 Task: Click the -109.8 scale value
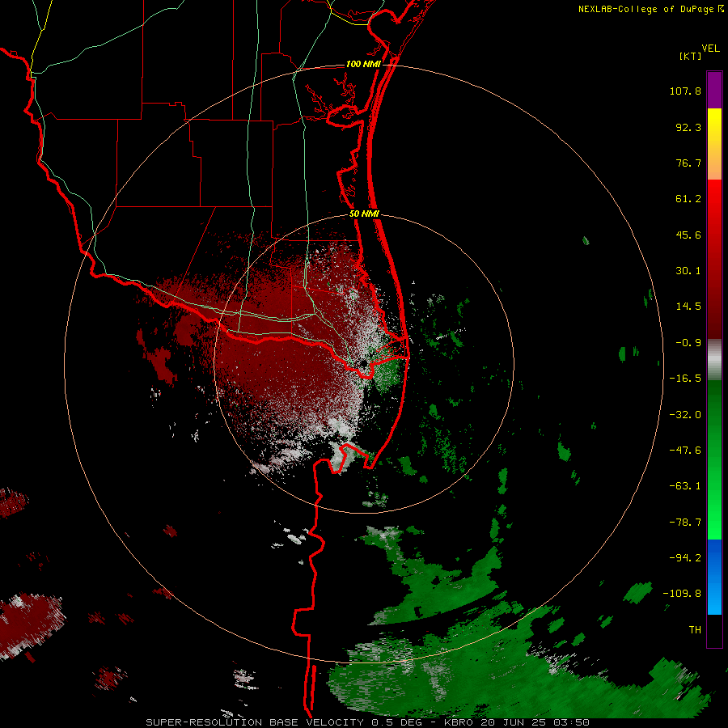click(682, 594)
